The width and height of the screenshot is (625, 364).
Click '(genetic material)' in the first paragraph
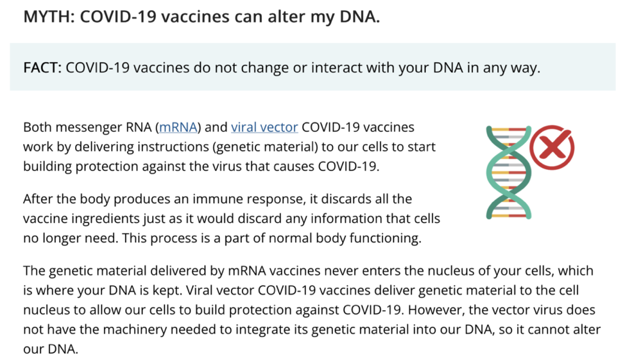coord(265,147)
